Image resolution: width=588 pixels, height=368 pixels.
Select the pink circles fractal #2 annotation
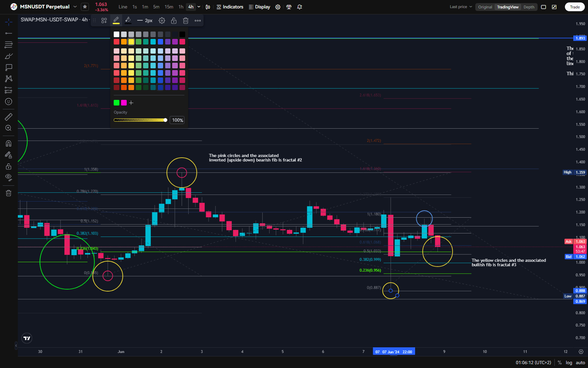click(x=255, y=158)
